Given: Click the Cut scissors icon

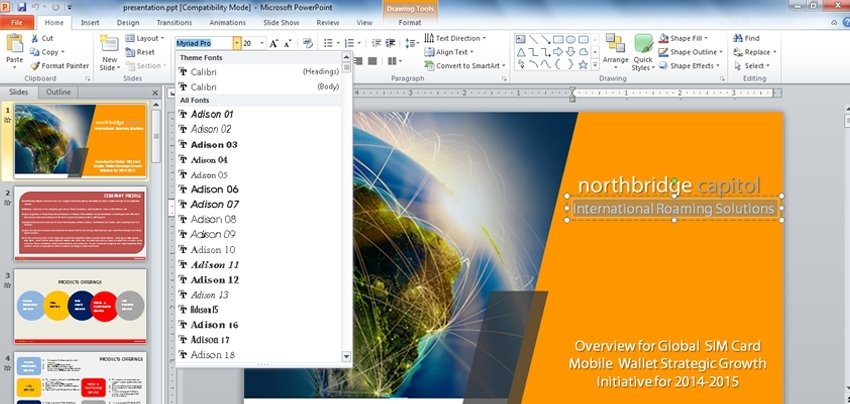Looking at the screenshot, I should coord(34,38).
